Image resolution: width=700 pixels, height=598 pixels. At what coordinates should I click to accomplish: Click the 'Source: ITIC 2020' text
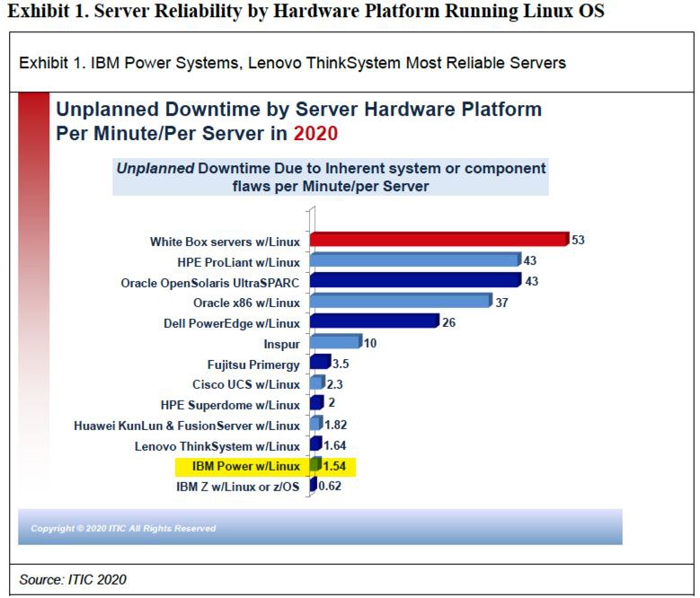coord(73,579)
